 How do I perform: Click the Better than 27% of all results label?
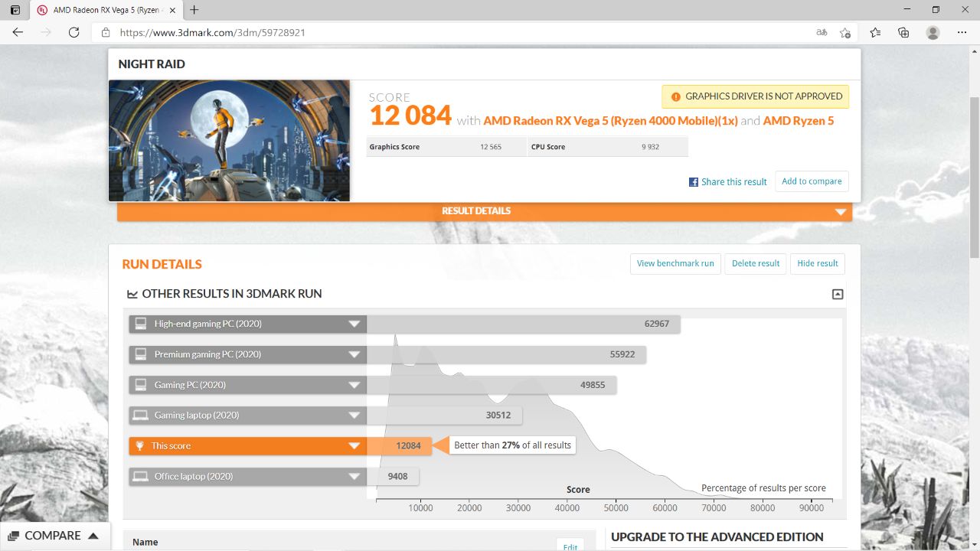pyautogui.click(x=513, y=445)
